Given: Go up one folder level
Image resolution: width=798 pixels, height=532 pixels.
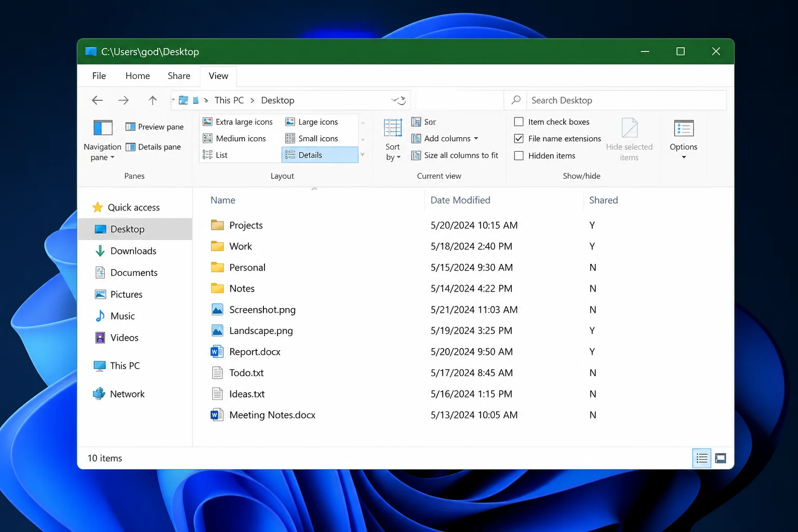Looking at the screenshot, I should 152,100.
